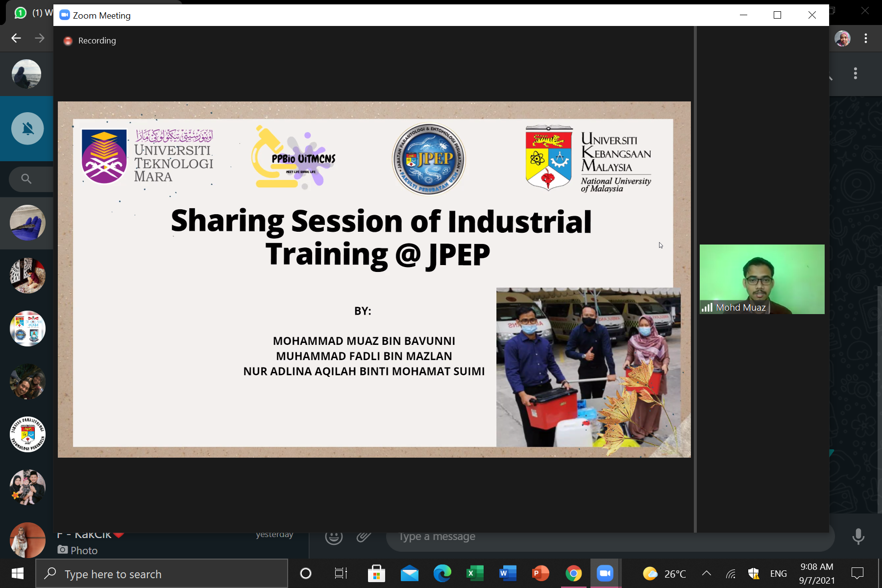Click the voice message microphone icon
The height and width of the screenshot is (588, 882).
(x=858, y=537)
